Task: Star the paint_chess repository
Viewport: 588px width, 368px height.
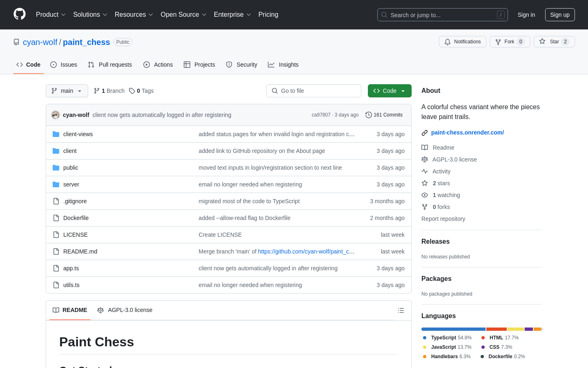Action: 554,42
